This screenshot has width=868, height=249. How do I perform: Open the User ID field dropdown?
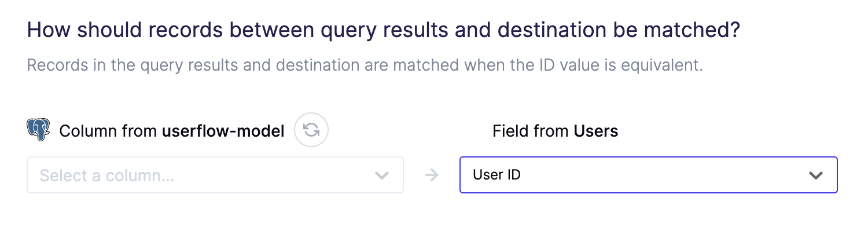click(x=649, y=174)
